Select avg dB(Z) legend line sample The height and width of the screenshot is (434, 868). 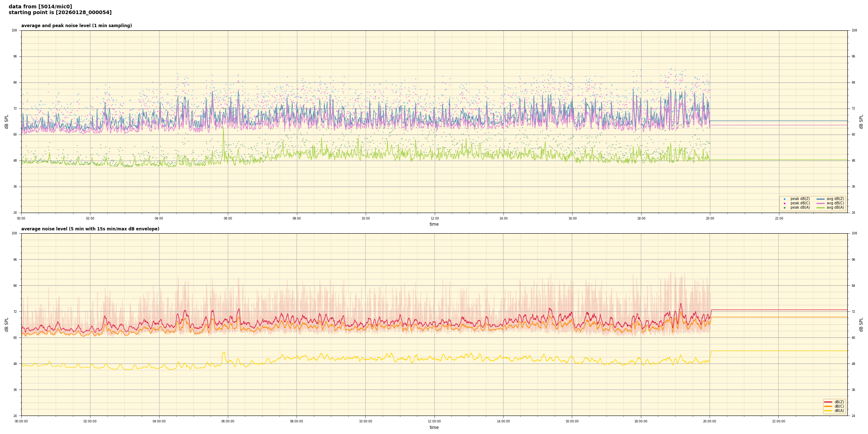pos(821,199)
